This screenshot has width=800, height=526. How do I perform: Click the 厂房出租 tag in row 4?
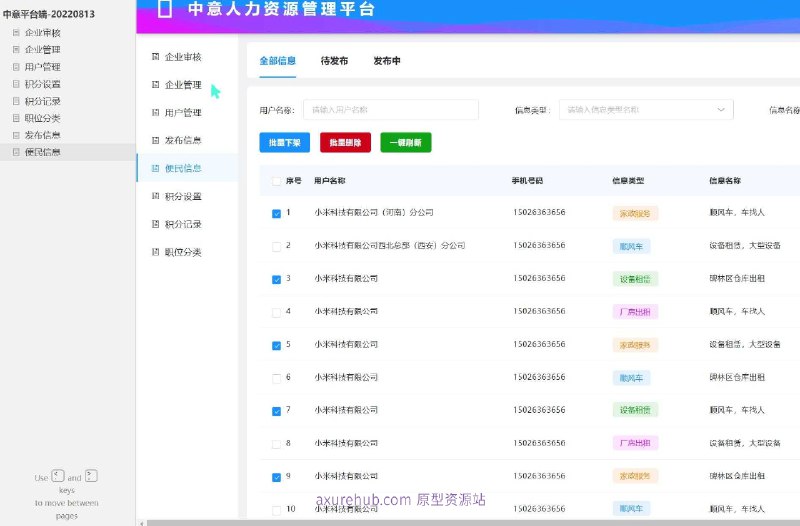pyautogui.click(x=635, y=312)
